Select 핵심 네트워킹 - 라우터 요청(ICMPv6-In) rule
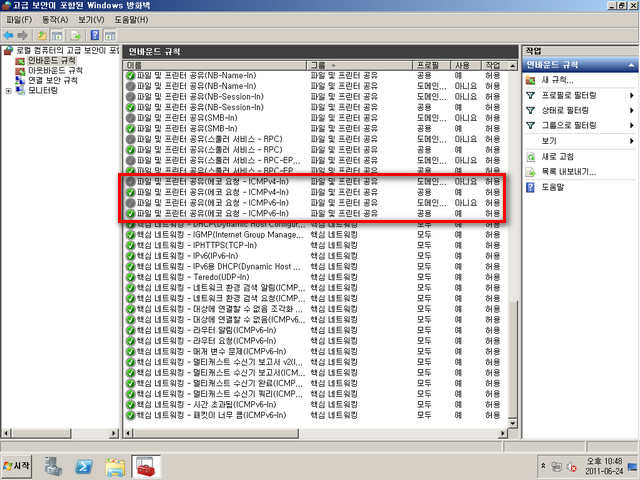 (x=315, y=341)
